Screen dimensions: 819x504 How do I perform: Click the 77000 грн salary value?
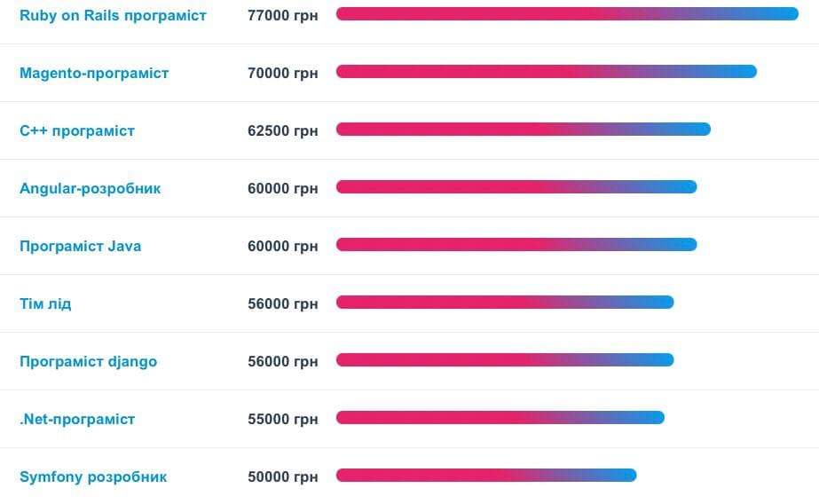[x=282, y=15]
